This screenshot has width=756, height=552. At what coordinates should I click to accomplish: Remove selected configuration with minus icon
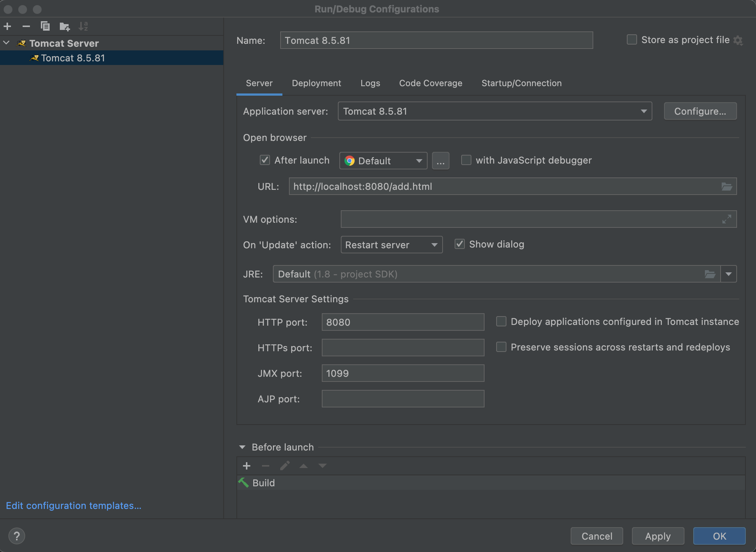pyautogui.click(x=26, y=26)
